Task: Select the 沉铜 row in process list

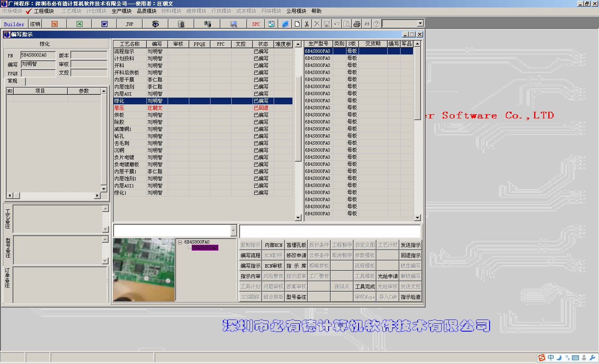Action: (x=203, y=150)
